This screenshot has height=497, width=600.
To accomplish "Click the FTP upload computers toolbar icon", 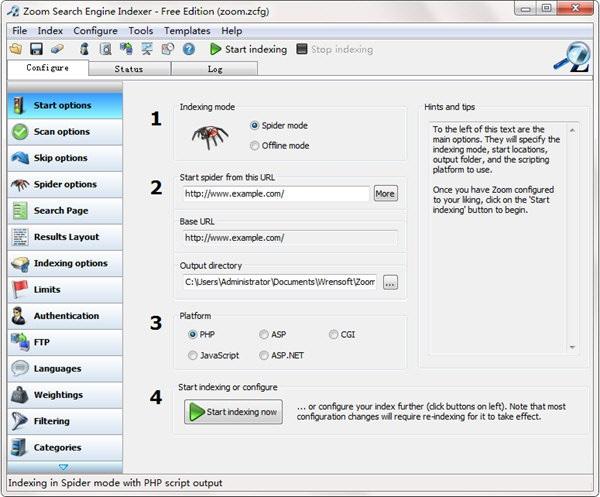I will click(126, 49).
